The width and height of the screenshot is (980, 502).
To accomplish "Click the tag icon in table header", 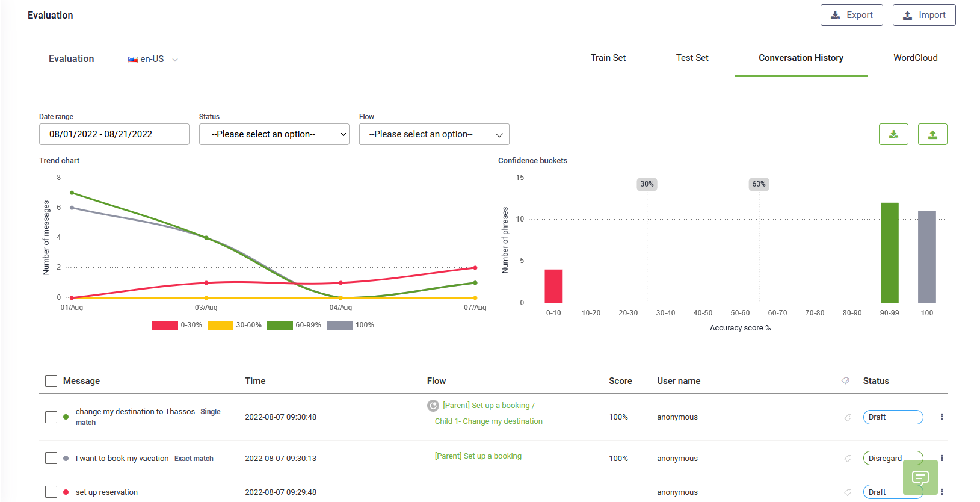I will point(845,381).
